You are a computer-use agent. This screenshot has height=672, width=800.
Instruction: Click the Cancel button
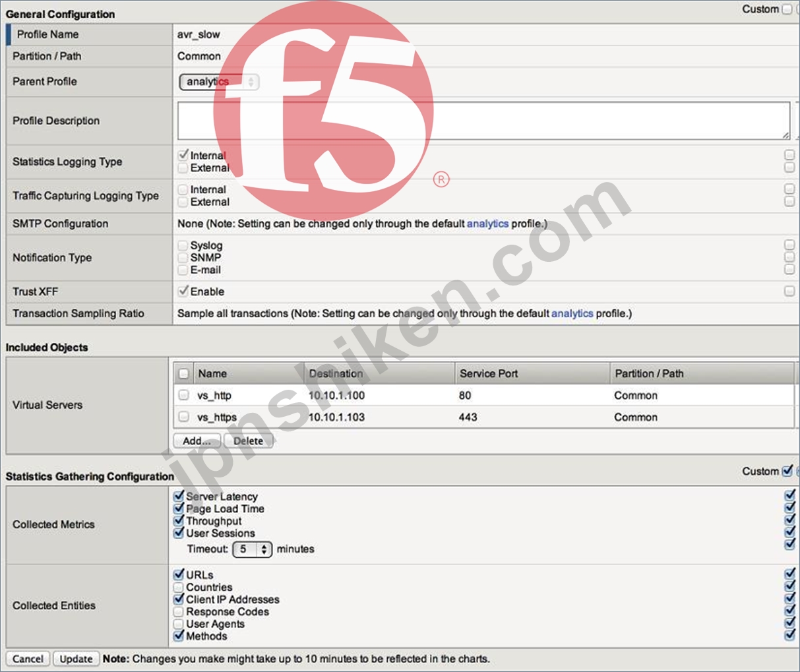click(28, 659)
